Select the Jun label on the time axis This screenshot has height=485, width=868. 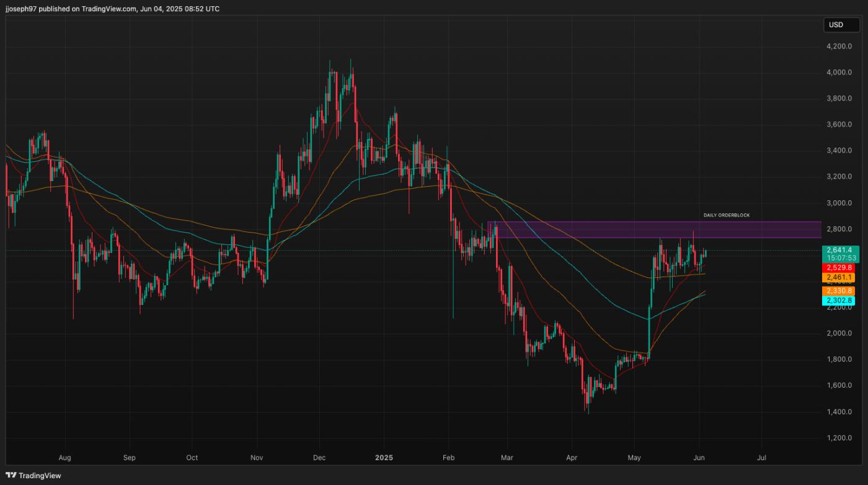[x=699, y=458]
